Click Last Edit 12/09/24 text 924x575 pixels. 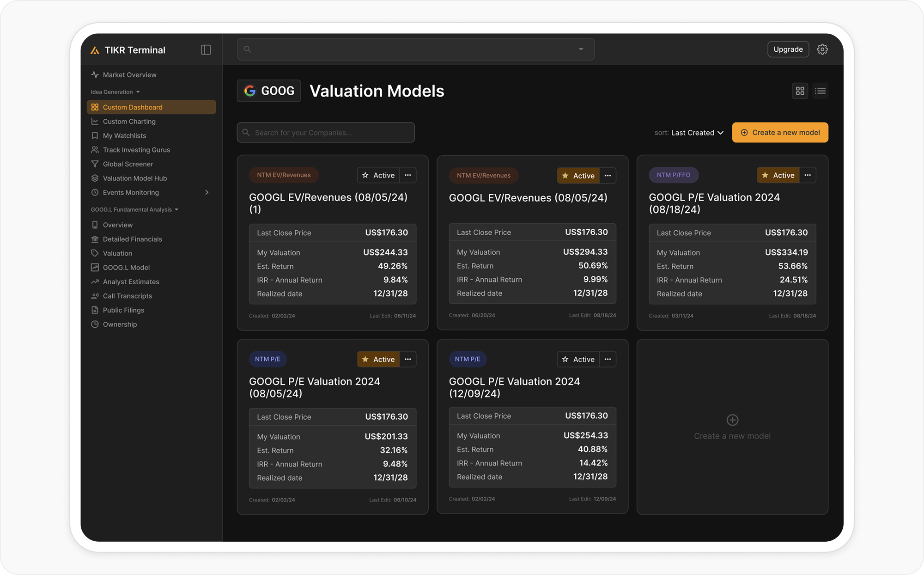coord(592,499)
